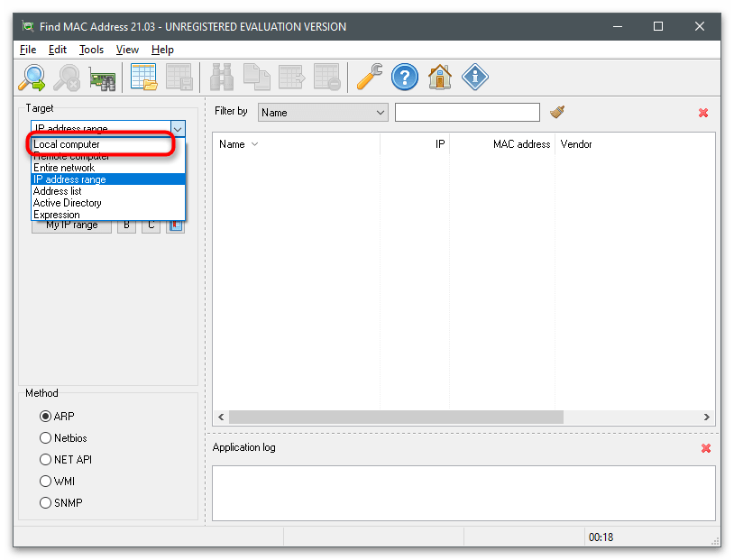The width and height of the screenshot is (734, 560).
Task: Click the filter text input field
Action: pyautogui.click(x=467, y=113)
